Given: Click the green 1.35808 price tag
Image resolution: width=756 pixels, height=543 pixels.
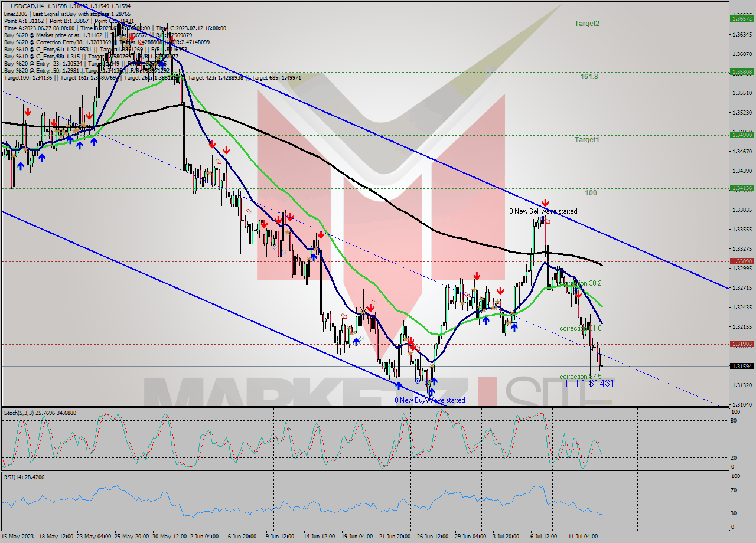Looking at the screenshot, I should pyautogui.click(x=742, y=71).
